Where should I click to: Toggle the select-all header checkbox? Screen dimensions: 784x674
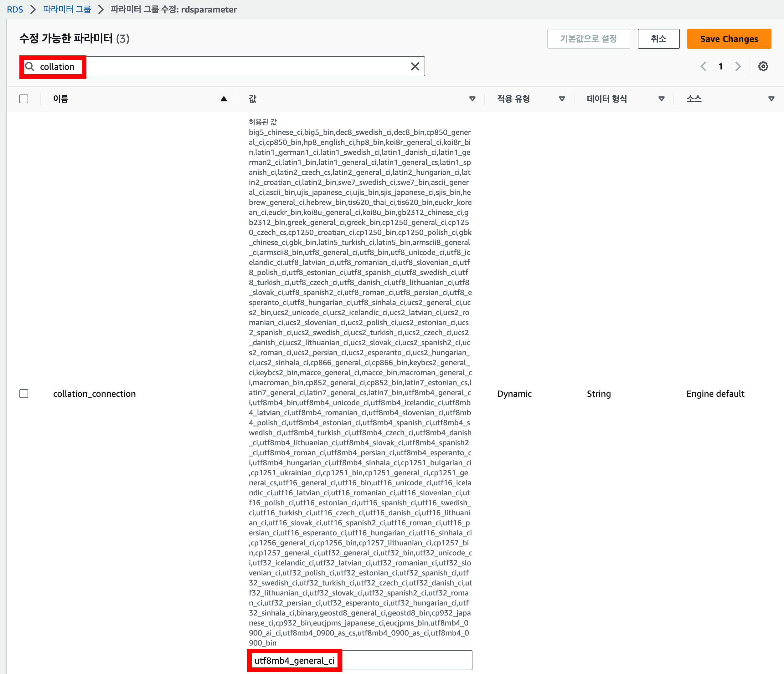(x=24, y=99)
